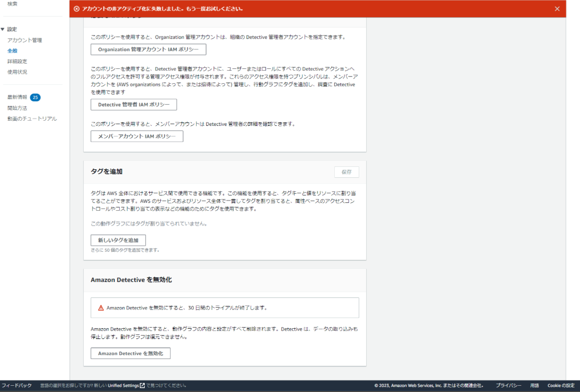Image resolution: width=580 pixels, height=392 pixels.
Task: Click the © 2023 Amazon Web Services copyright text
Action: coord(429,385)
